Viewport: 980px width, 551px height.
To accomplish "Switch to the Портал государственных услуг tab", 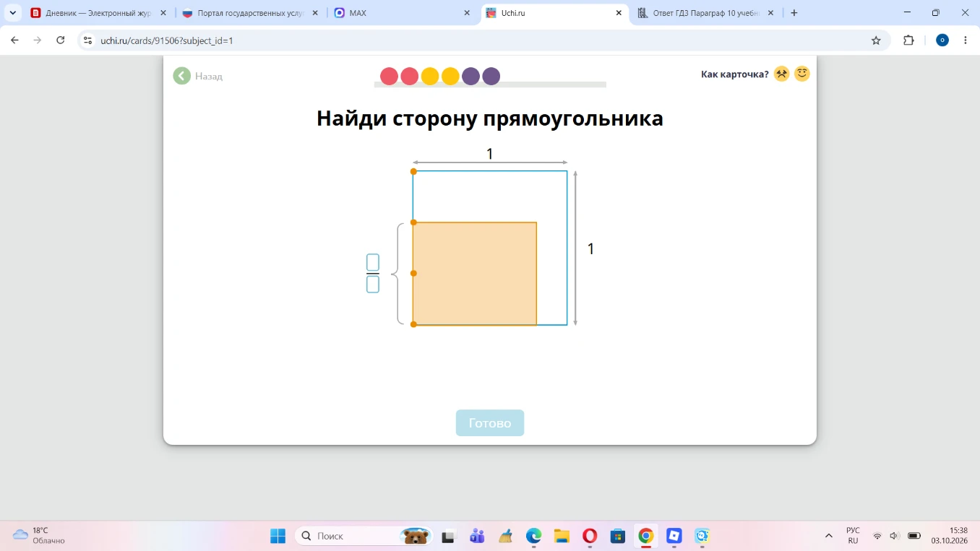I will [x=250, y=13].
